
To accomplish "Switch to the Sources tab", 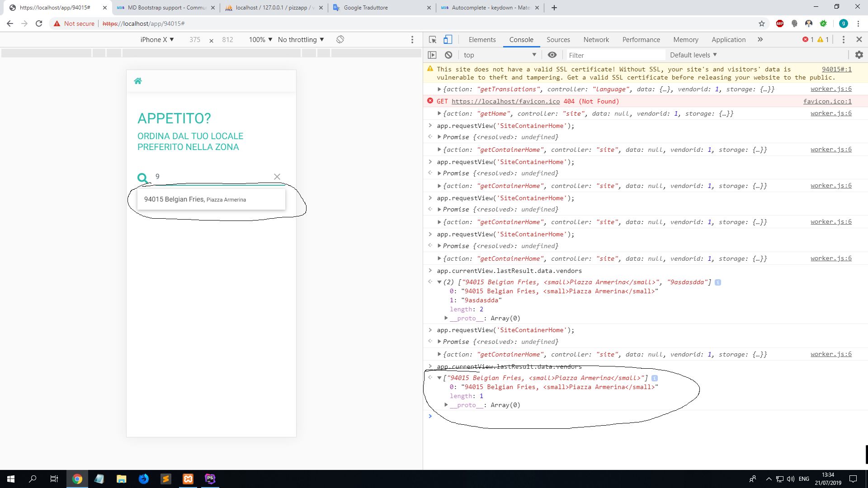I will coord(558,40).
